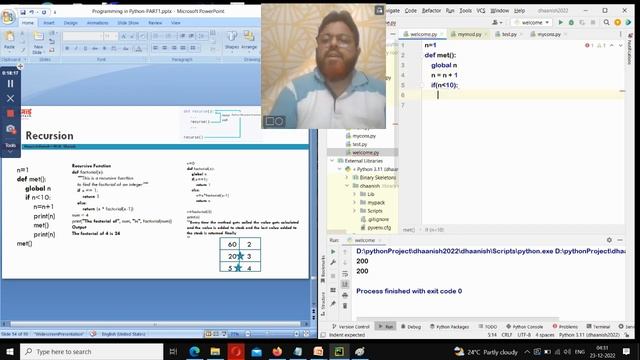Expand the Binary Skeletons node
This screenshot has width=640, height=360.
click(347, 178)
